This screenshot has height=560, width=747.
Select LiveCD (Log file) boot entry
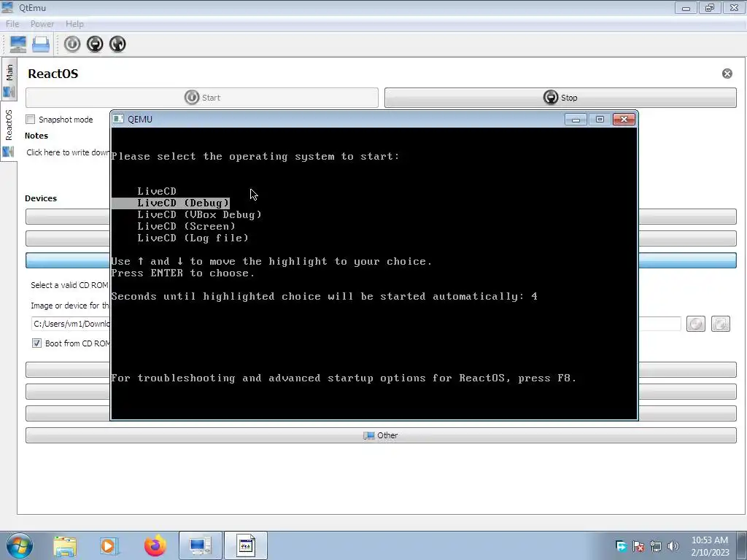pyautogui.click(x=193, y=238)
